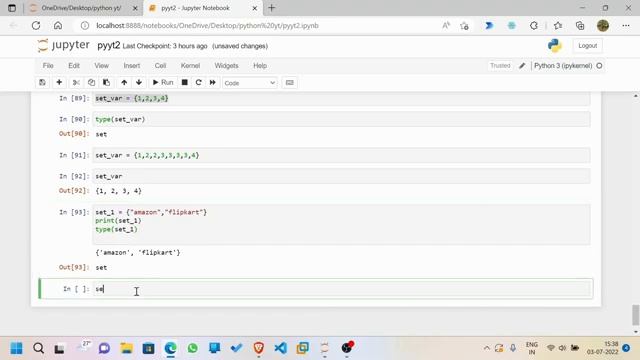The height and width of the screenshot is (360, 640).
Task: Select cell In [93] with set_1 code
Action: [342, 224]
